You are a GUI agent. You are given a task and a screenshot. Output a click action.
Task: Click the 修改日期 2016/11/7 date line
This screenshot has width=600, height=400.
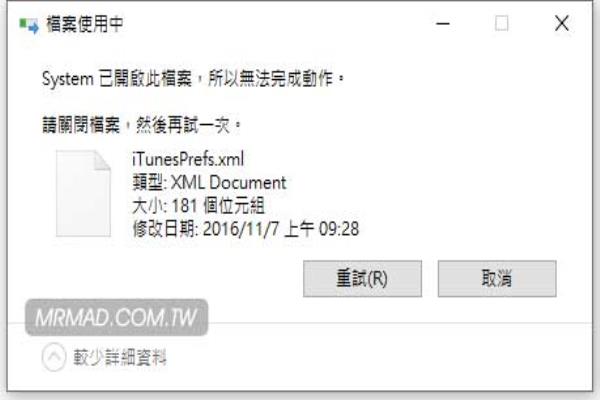click(246, 229)
